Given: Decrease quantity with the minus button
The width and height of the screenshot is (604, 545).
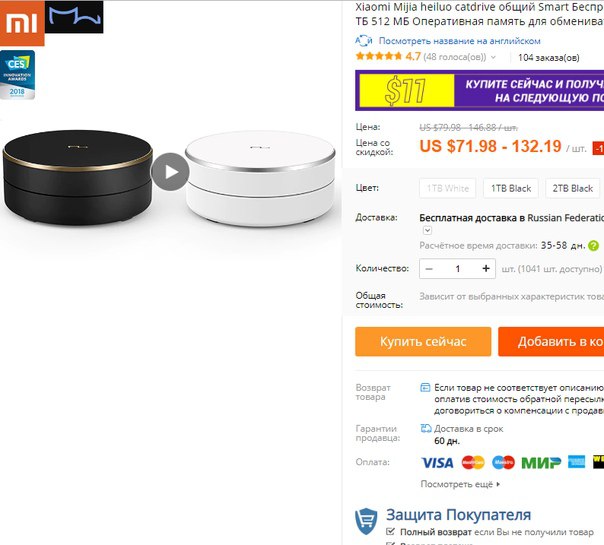Looking at the screenshot, I should click(x=429, y=268).
